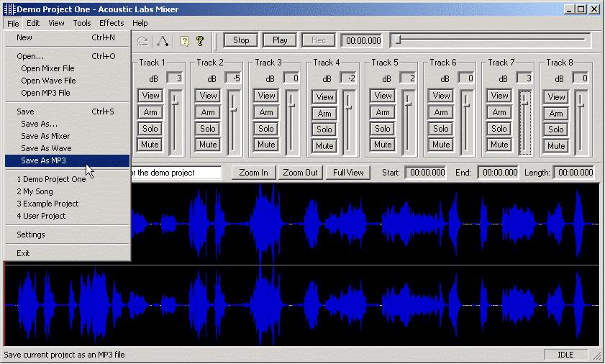Click the grayed-out Redo toolbar icon
605x364 pixels.
pos(142,40)
